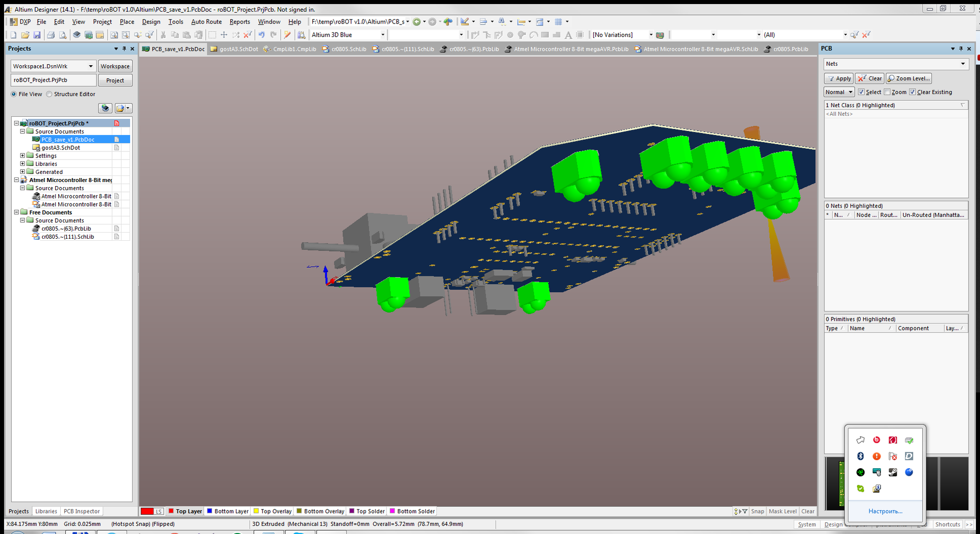The width and height of the screenshot is (980, 534).
Task: Switch to the CmpLib1.CmpLib document tab
Action: click(x=289, y=49)
